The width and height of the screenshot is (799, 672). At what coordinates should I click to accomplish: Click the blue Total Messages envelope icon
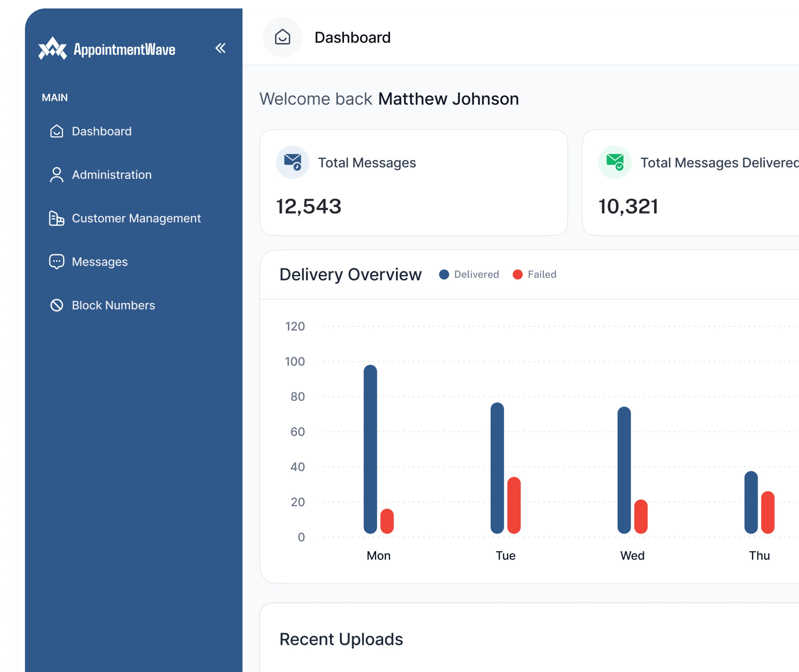pos(292,161)
